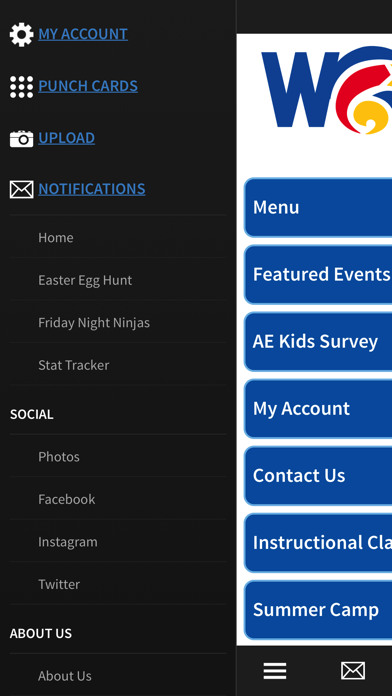Tap the blue My Account button

[x=318, y=408]
